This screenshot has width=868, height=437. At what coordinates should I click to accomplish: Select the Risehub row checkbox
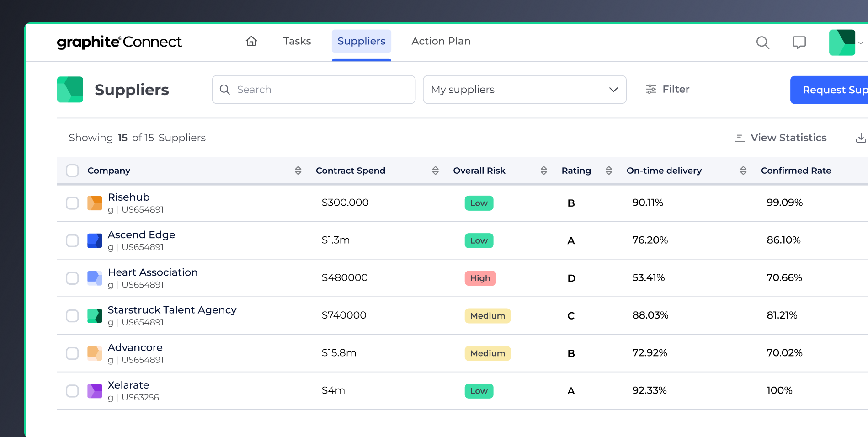[72, 203]
